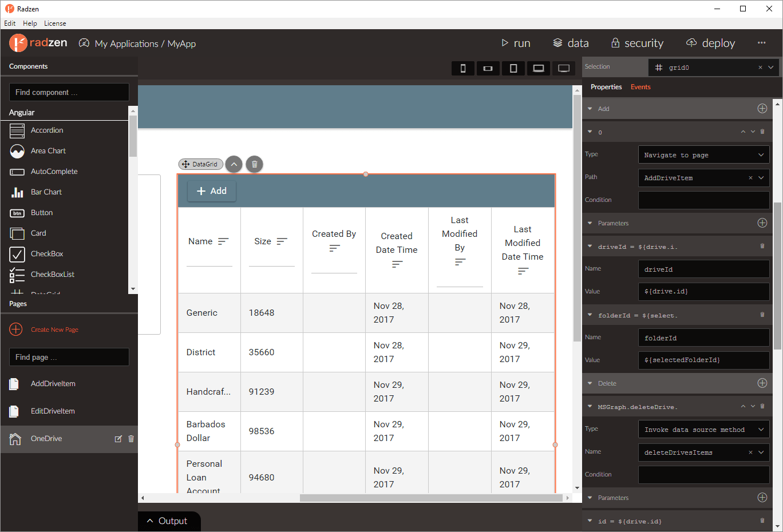Click the Add button in the grid
This screenshot has width=783, height=532.
click(x=212, y=191)
